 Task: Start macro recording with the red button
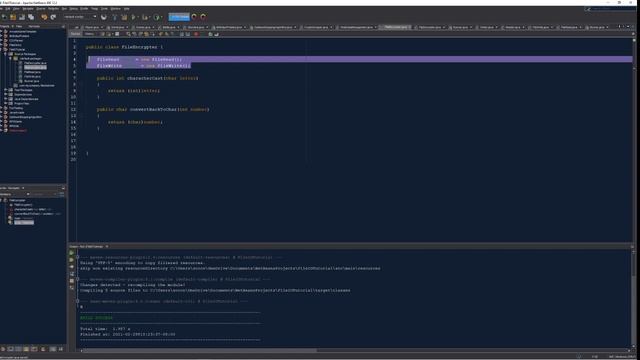(196, 34)
